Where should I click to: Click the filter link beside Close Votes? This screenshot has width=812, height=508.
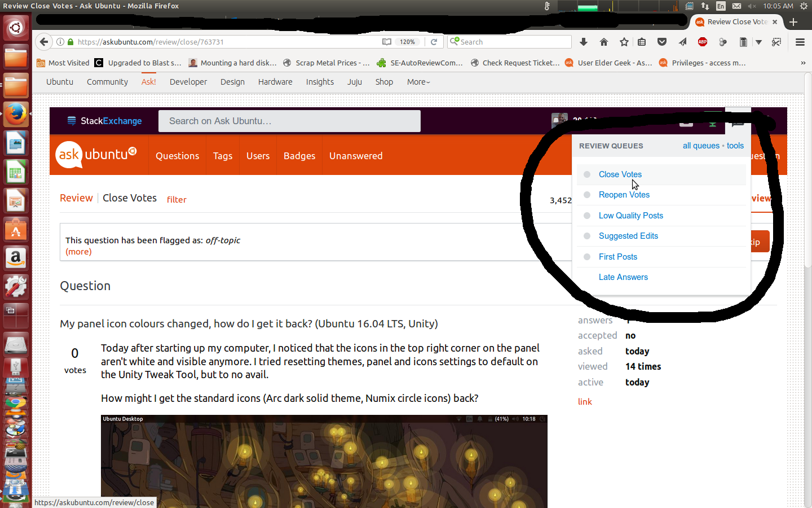(x=176, y=199)
